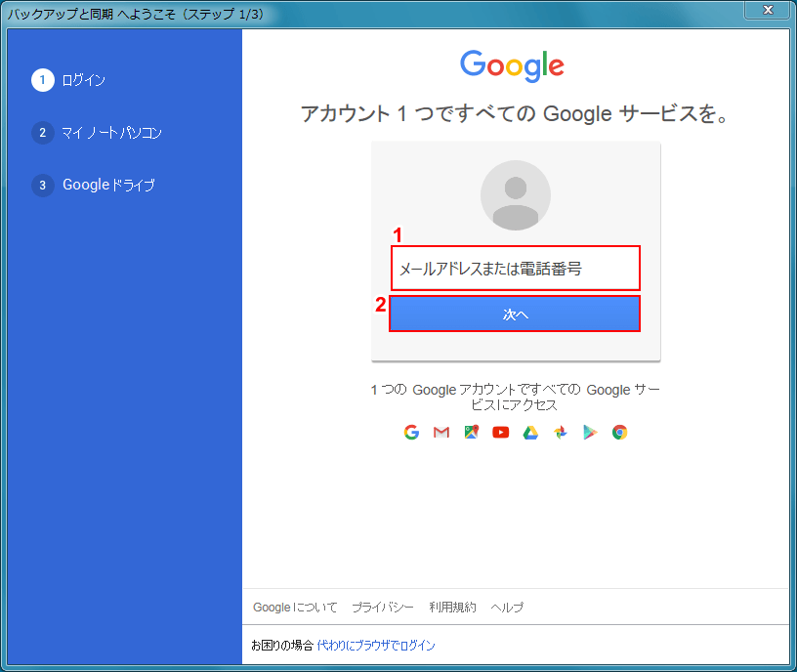Focus the メールアドレスまたは電話番号 input field
The image size is (797, 672).
click(x=515, y=269)
